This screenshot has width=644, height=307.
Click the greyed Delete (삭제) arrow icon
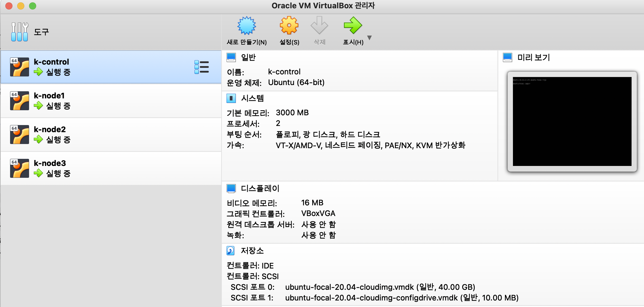pos(319,25)
